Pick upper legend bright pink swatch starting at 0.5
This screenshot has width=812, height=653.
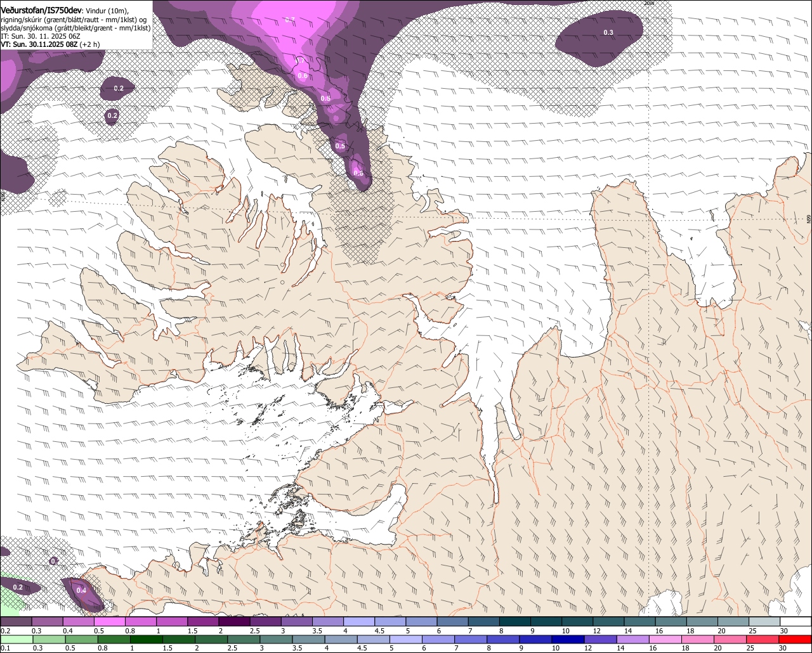[109, 622]
